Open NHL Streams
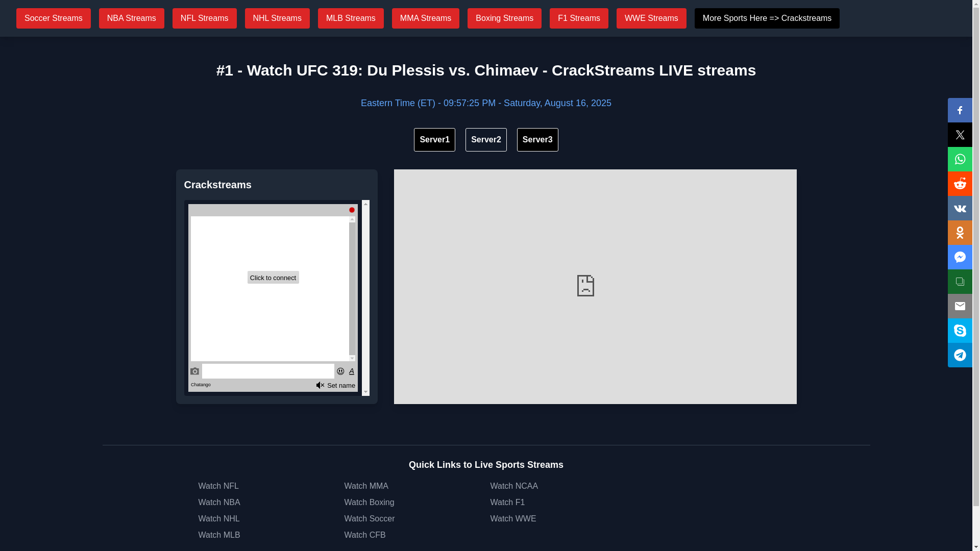The width and height of the screenshot is (980, 551). point(277,18)
